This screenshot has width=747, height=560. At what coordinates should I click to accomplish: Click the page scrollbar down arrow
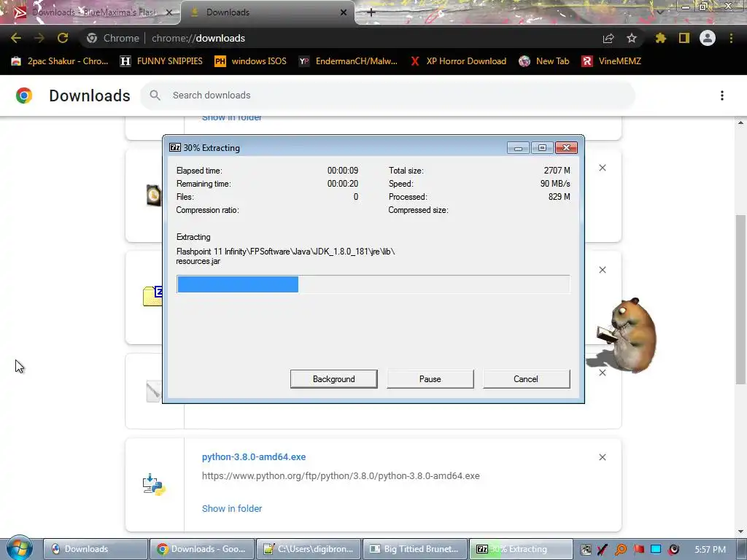[740, 532]
